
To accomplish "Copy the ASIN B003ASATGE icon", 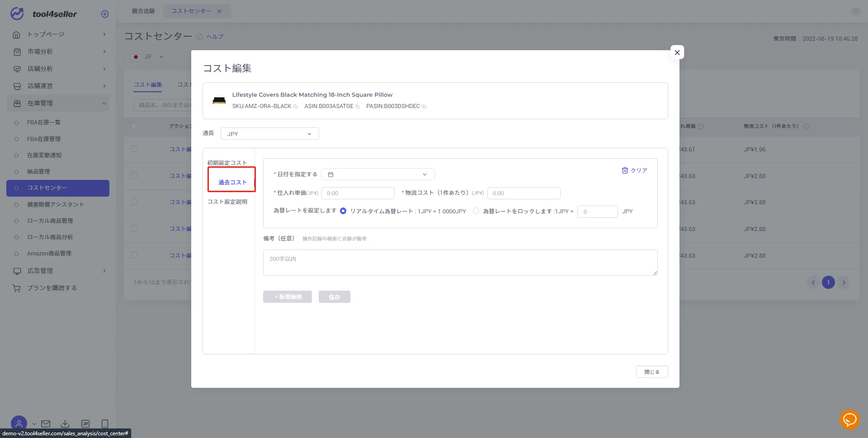I will (358, 107).
